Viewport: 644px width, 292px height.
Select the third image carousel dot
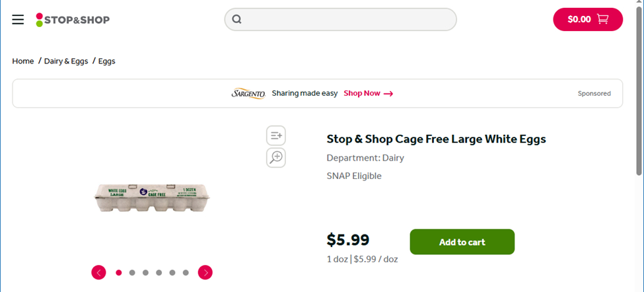pos(145,272)
